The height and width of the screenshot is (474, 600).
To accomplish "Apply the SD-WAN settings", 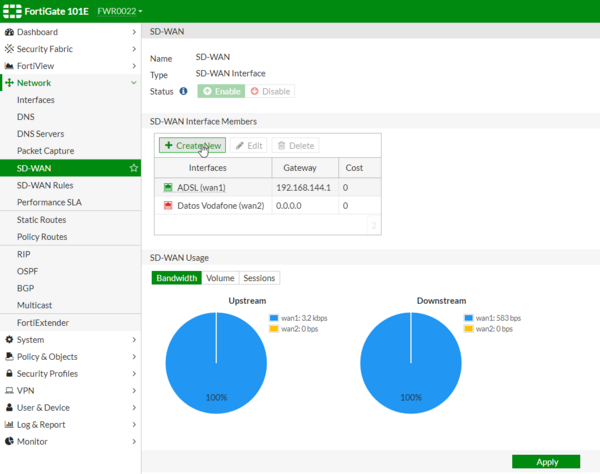I will coord(546,462).
